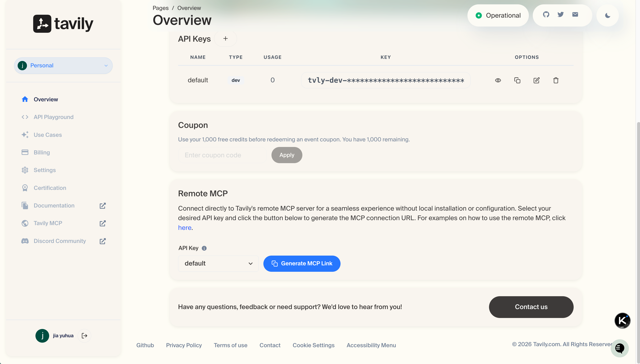Screen dimensions: 640x364
Task: Click the jia yuhua profile avatar
Action: click(42, 336)
